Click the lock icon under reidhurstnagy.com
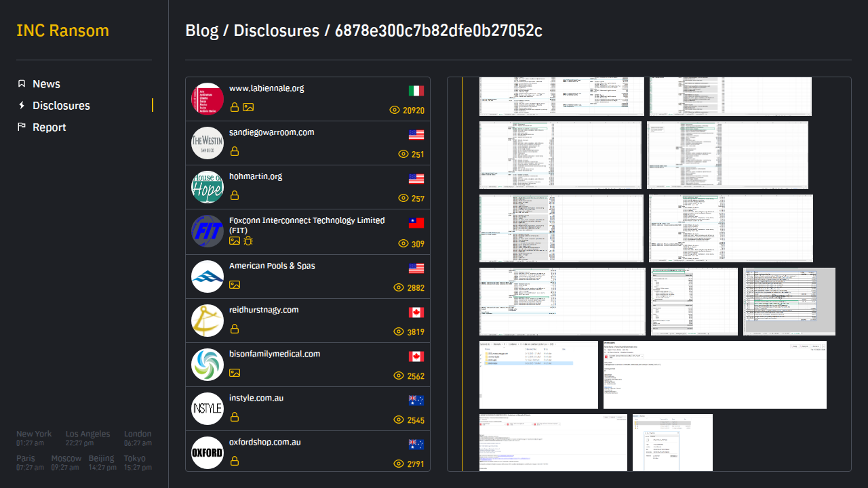 tap(235, 329)
